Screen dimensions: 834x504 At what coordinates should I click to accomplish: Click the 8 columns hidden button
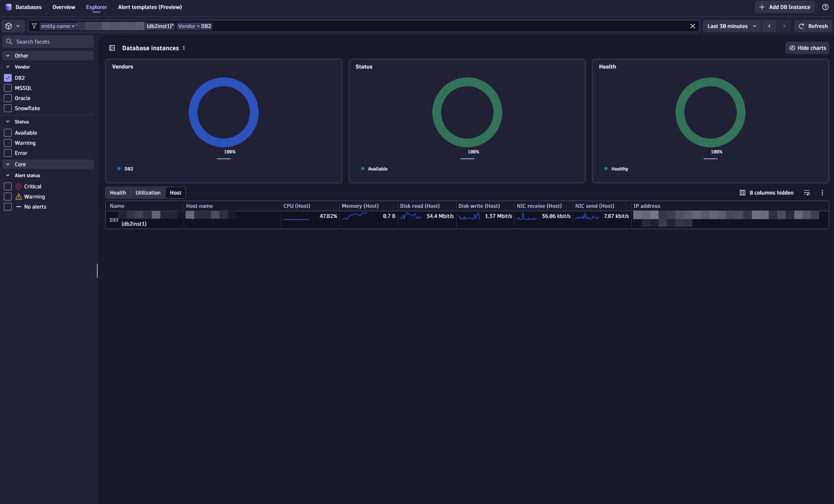point(766,193)
